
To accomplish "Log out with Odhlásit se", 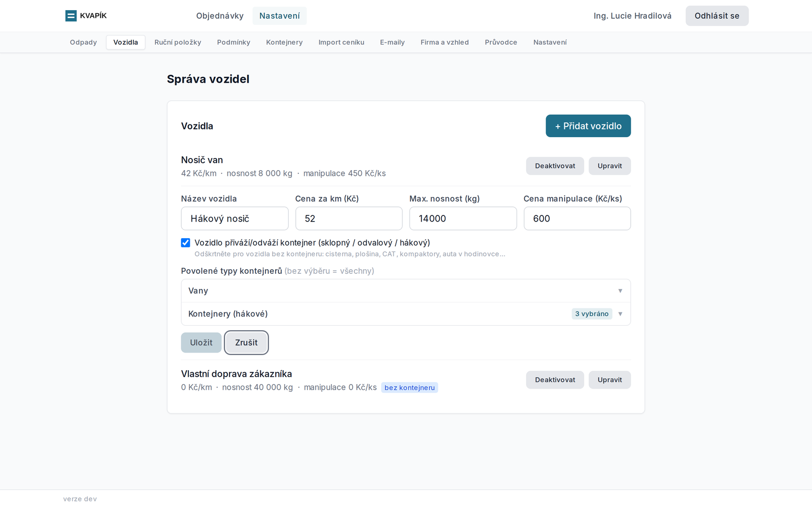I will click(x=717, y=16).
